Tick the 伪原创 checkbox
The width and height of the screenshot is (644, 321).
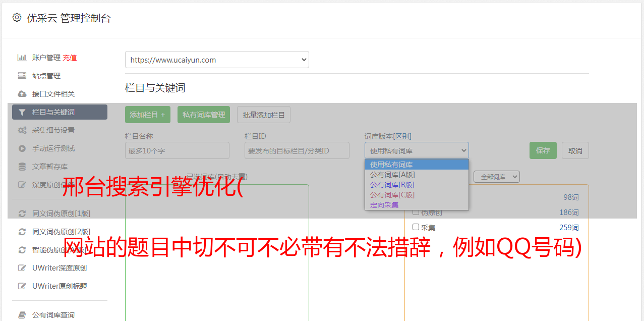[416, 212]
